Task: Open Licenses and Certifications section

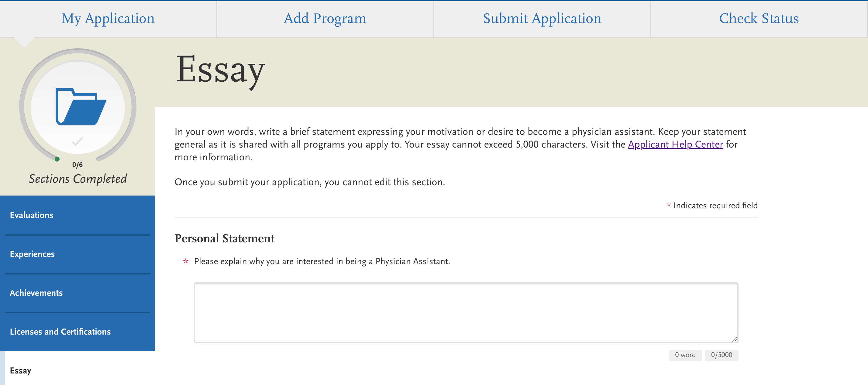Action: [60, 332]
